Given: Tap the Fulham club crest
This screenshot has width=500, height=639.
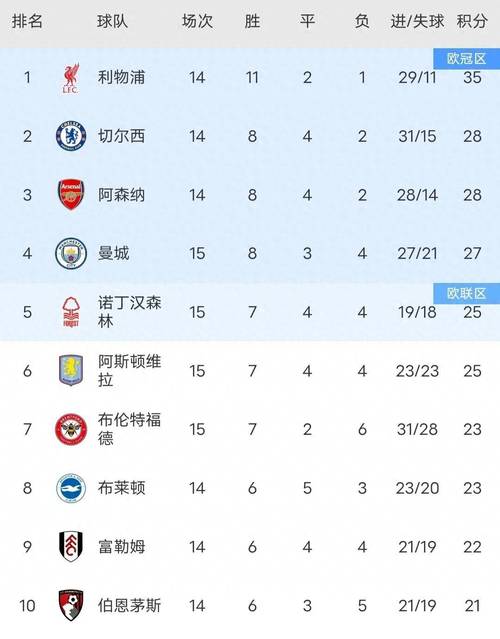Looking at the screenshot, I should pyautogui.click(x=71, y=546).
